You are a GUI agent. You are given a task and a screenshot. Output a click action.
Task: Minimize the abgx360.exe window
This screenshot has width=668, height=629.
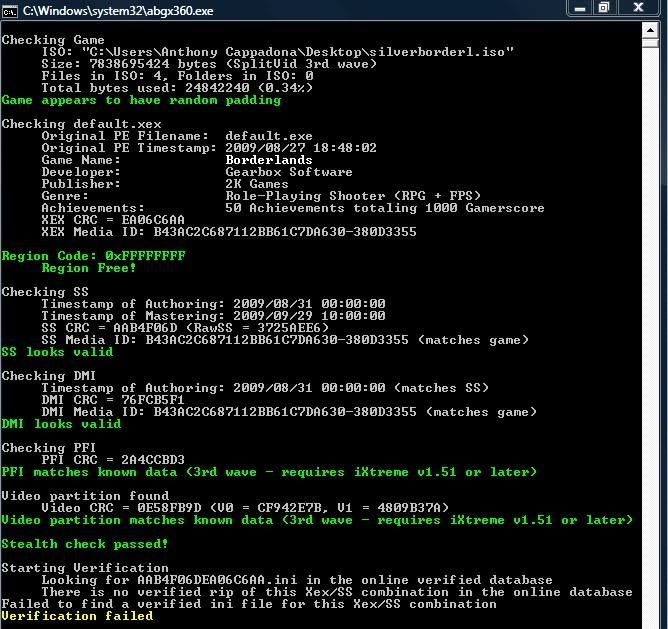(x=580, y=8)
